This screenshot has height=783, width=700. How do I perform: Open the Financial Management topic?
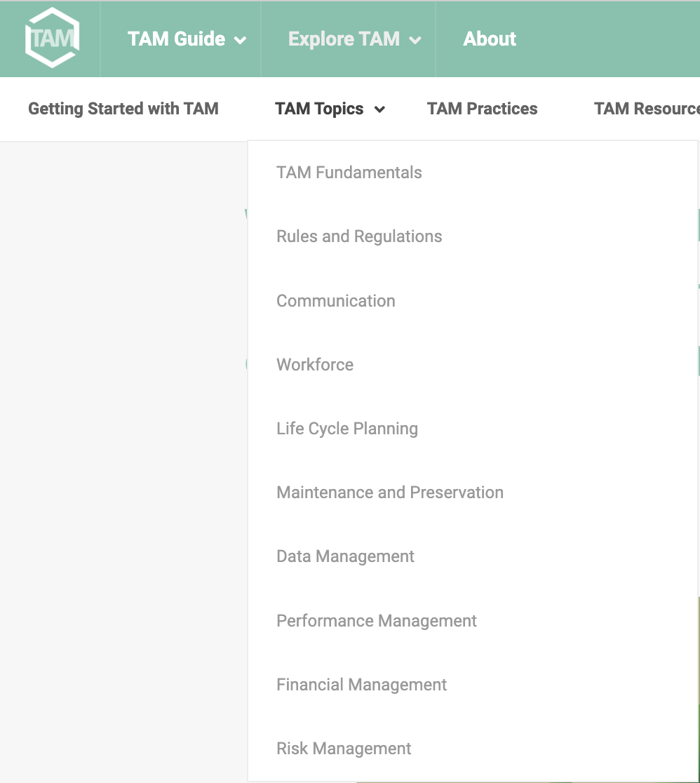[361, 685]
